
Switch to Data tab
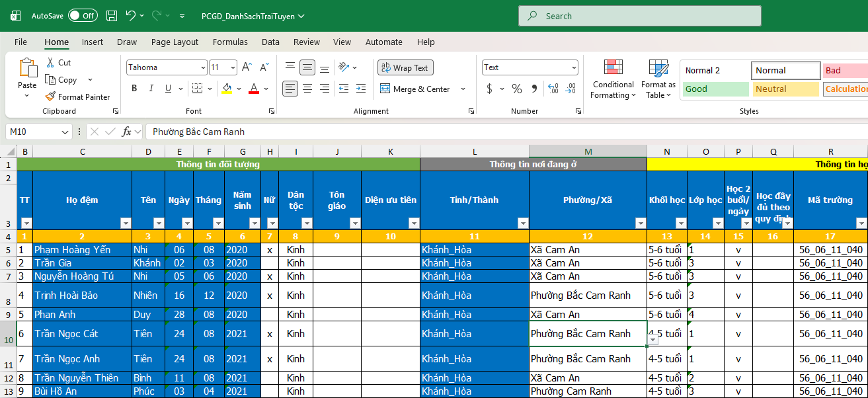[x=270, y=42]
